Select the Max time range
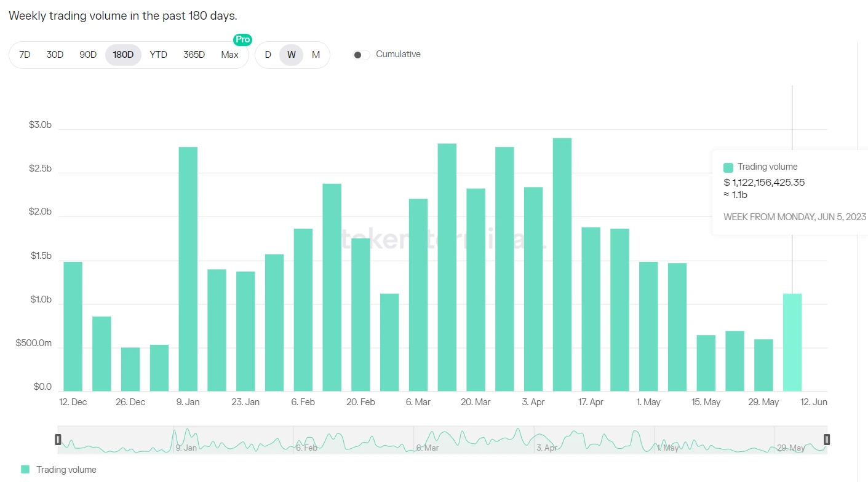868x482 pixels. pos(229,55)
